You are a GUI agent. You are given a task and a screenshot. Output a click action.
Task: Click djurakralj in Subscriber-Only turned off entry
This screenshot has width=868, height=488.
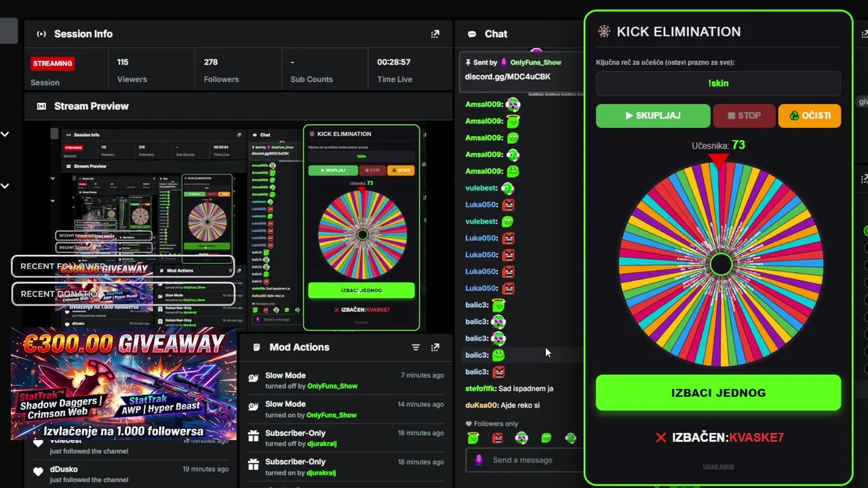[321, 444]
